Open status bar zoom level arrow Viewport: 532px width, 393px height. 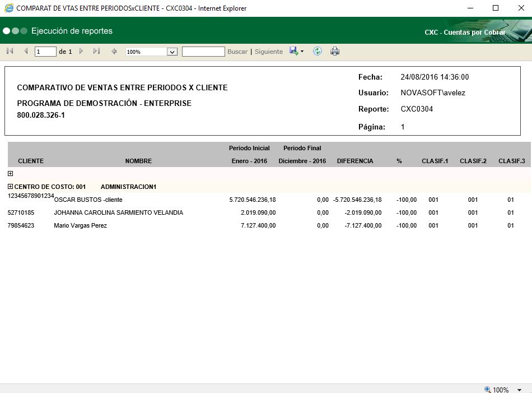pos(519,390)
